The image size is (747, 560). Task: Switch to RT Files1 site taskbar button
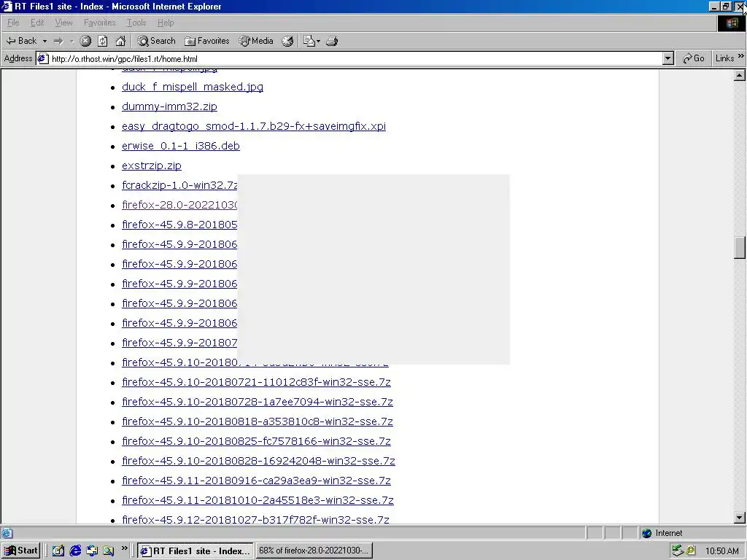pos(196,551)
